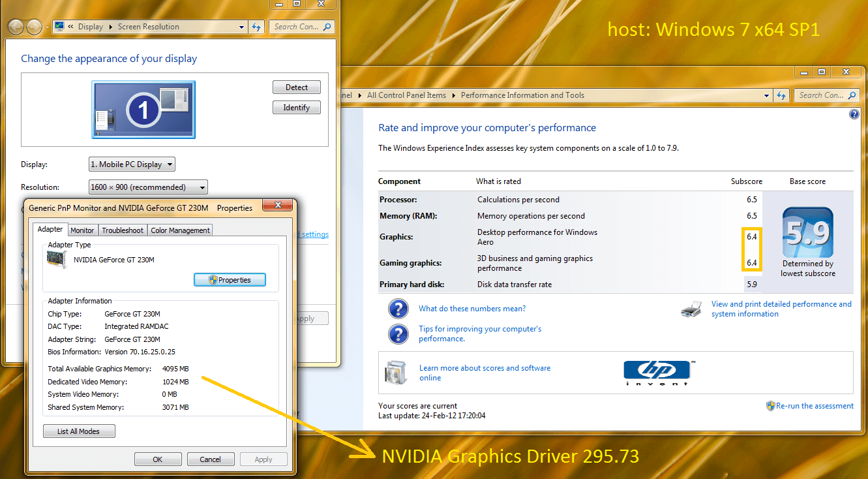
Task: Click the "1024 MB" dedicated video memory value
Action: (175, 382)
